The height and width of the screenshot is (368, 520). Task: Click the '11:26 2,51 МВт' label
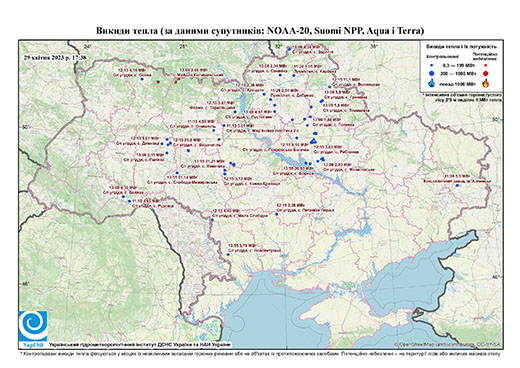point(283,90)
